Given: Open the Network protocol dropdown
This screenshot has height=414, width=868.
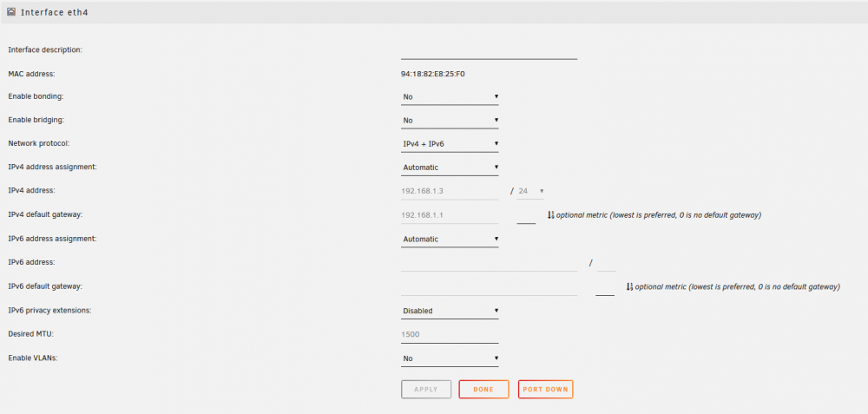Looking at the screenshot, I should coord(450,144).
